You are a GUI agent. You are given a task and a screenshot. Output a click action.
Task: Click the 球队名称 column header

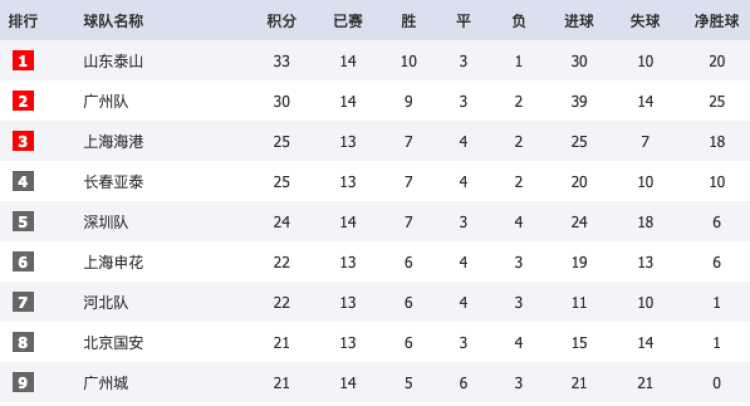click(x=113, y=21)
